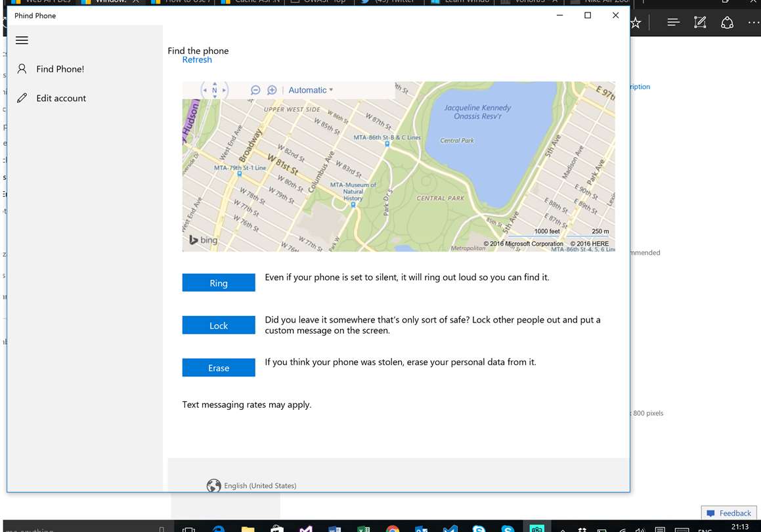Click the Bing logo on map

(204, 240)
